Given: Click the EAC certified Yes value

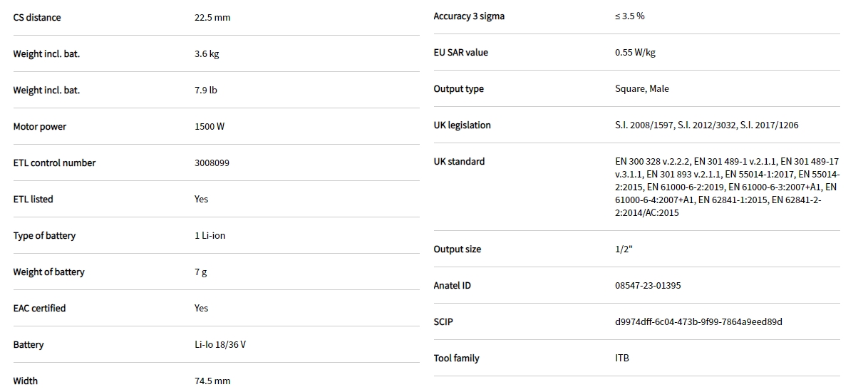Looking at the screenshot, I should [x=201, y=308].
